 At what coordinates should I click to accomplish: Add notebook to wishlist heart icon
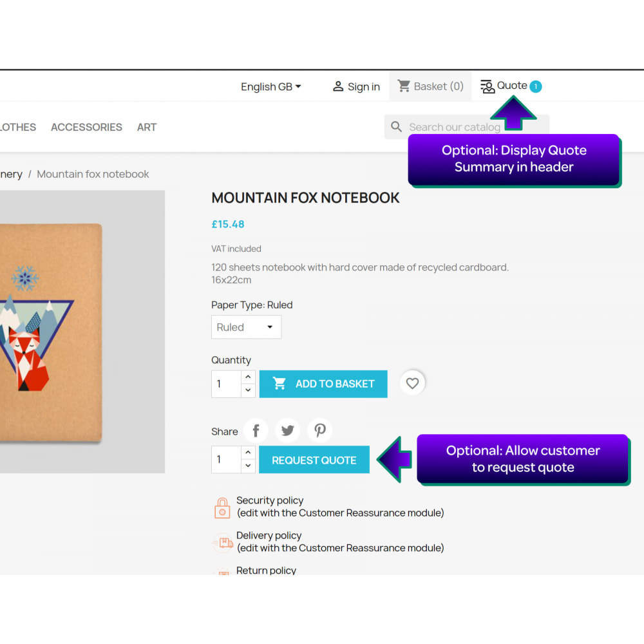(x=412, y=383)
